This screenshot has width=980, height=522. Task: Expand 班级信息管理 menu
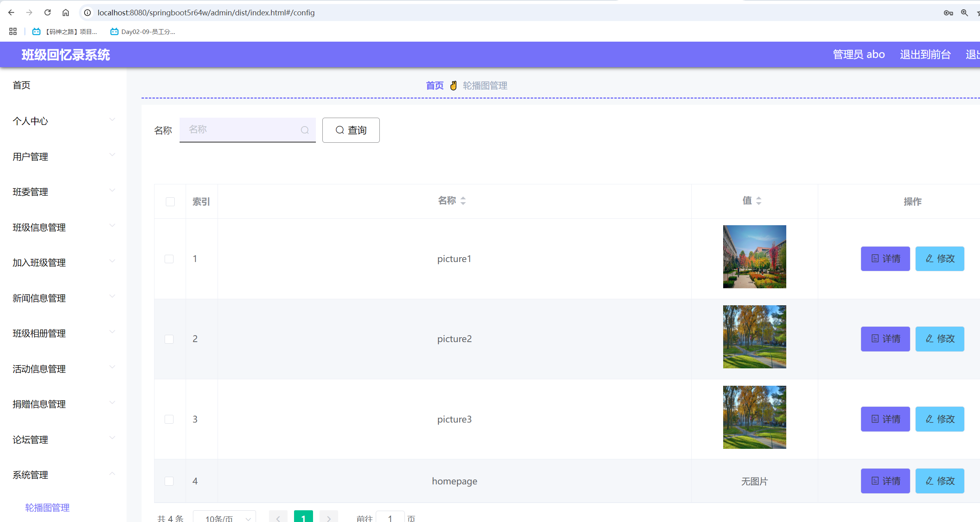coord(63,227)
